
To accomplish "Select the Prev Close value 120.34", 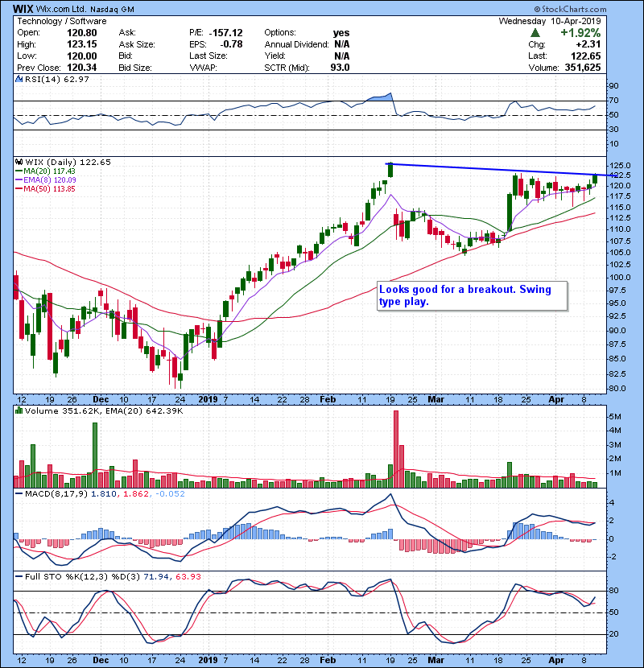I will pyautogui.click(x=82, y=68).
